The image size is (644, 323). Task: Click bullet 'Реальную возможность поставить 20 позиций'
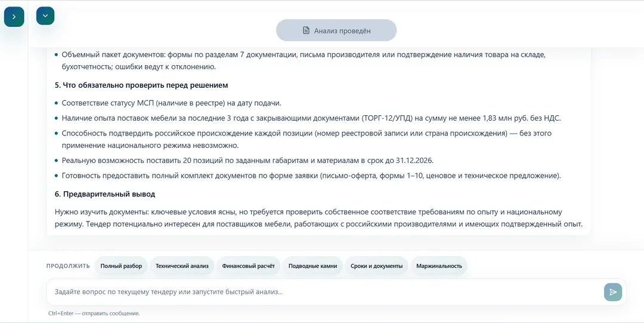246,160
